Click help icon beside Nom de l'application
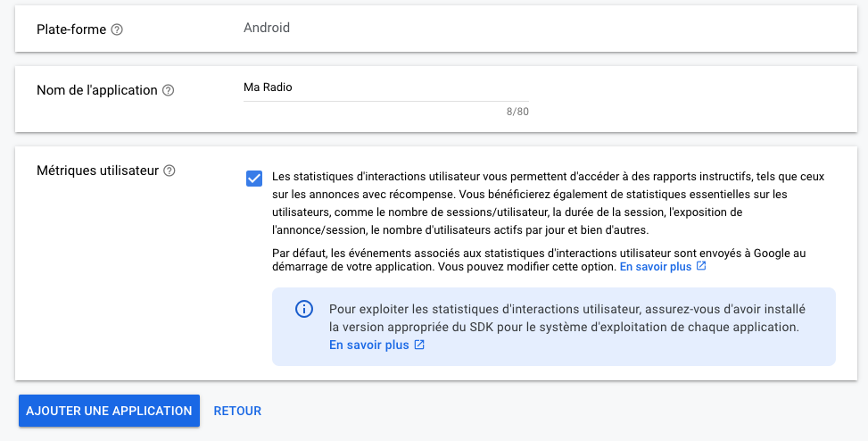The height and width of the screenshot is (441, 868). pos(169,90)
